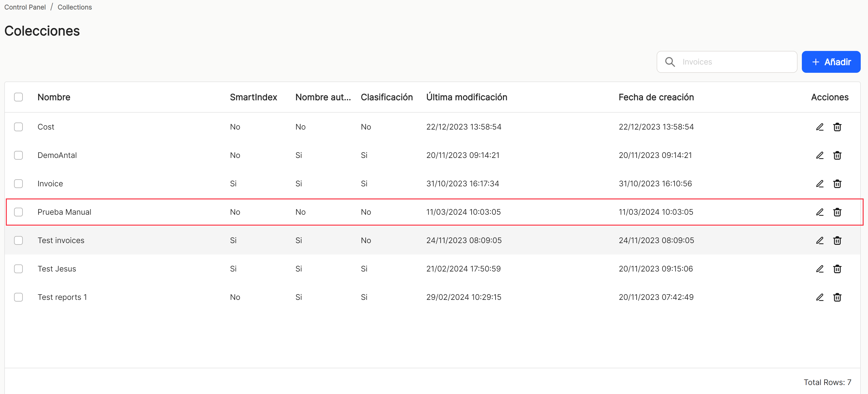Edit the Test Jesus collection

820,269
